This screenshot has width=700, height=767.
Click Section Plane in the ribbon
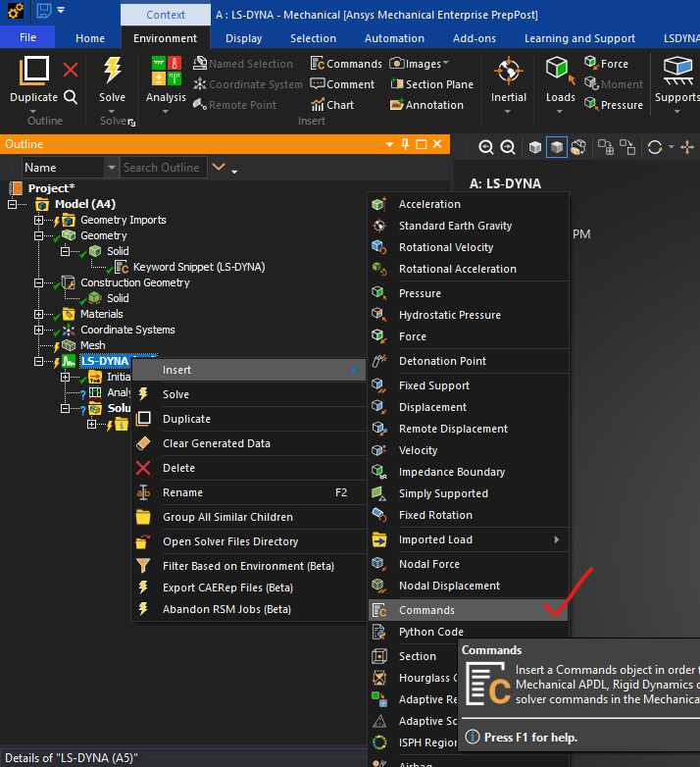pos(431,84)
